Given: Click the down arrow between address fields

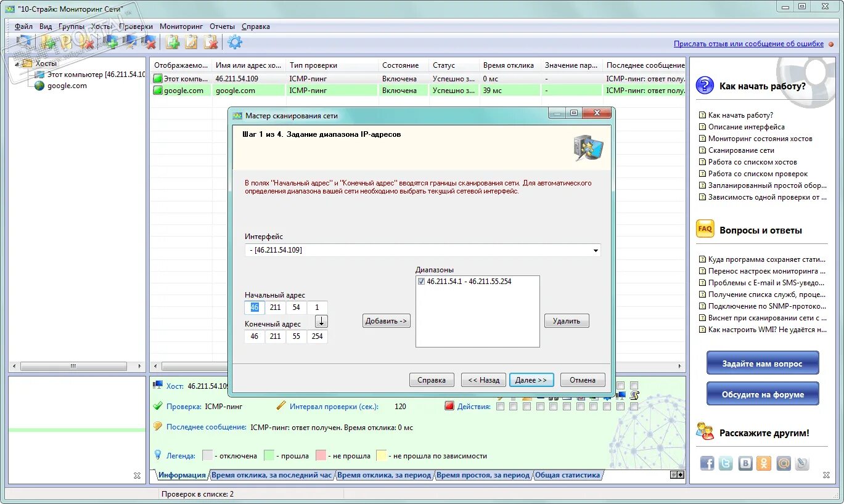Looking at the screenshot, I should [321, 321].
